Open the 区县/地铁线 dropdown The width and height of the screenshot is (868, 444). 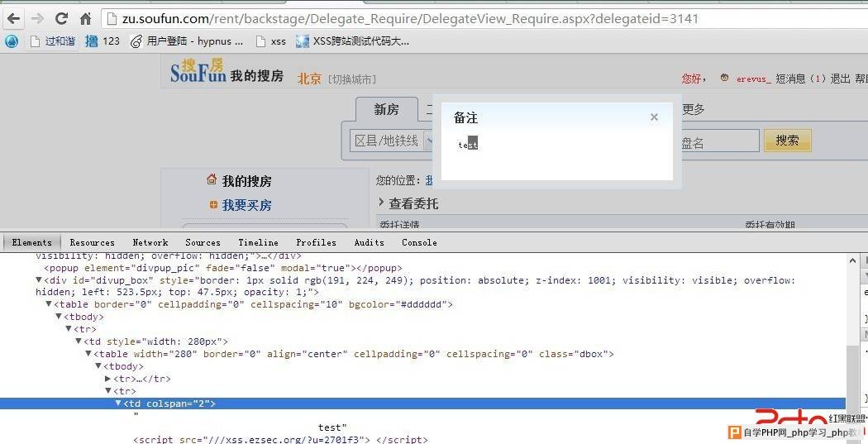coord(393,141)
